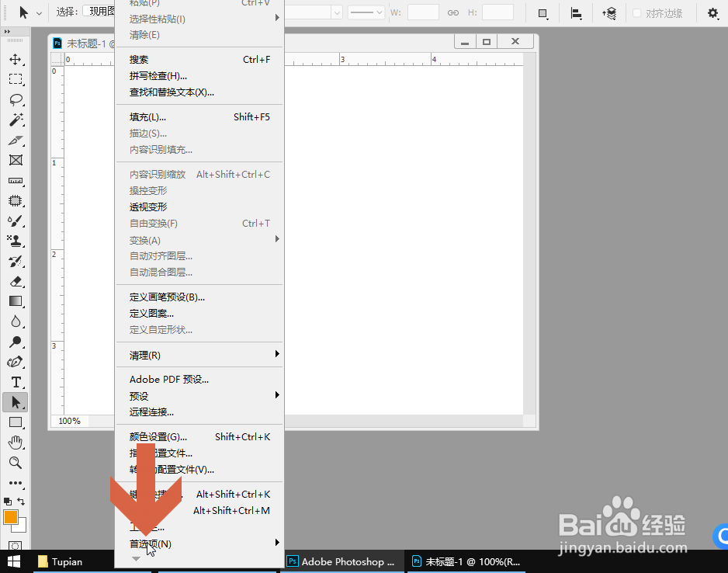The width and height of the screenshot is (728, 573).
Task: Open the Windows Start button
Action: [14, 562]
